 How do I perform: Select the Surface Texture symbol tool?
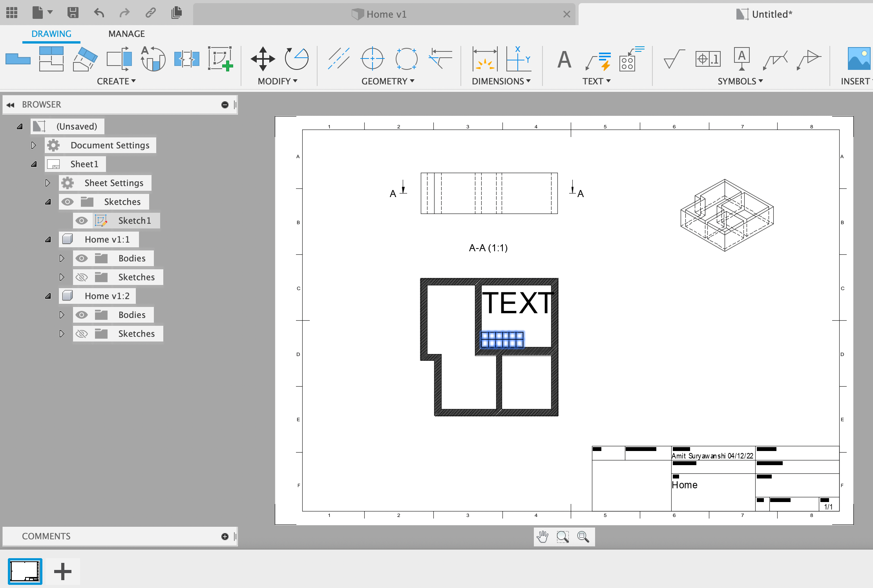click(674, 59)
